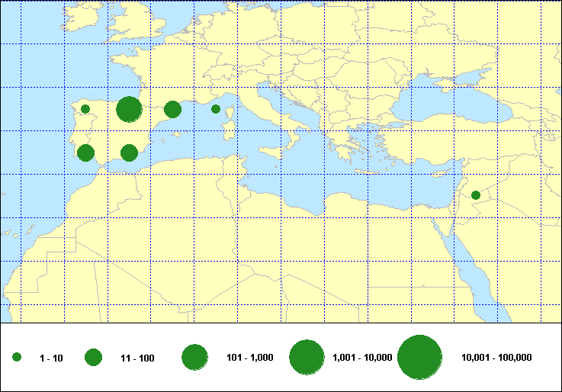Click the "10,001 - 100,000" legend label
Screen dimensions: 562x392
tap(496, 358)
